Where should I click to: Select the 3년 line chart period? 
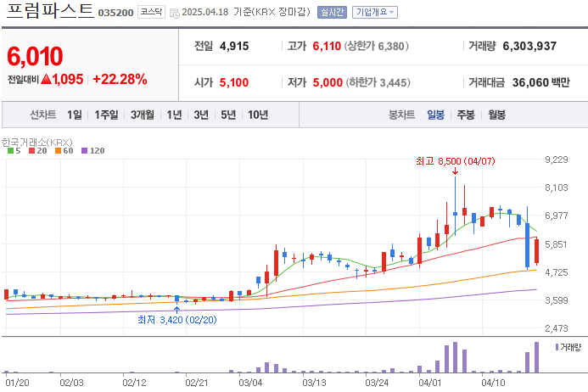pos(201,115)
